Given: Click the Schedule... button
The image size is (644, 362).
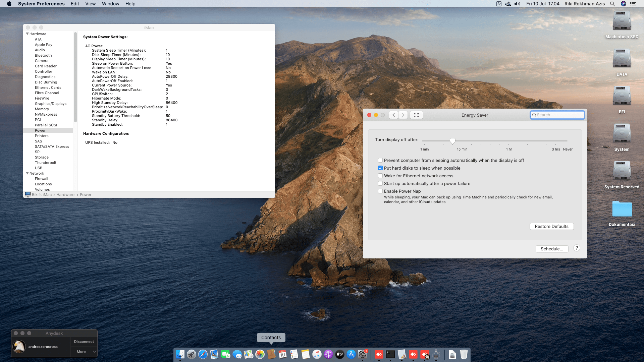Looking at the screenshot, I should tap(552, 249).
